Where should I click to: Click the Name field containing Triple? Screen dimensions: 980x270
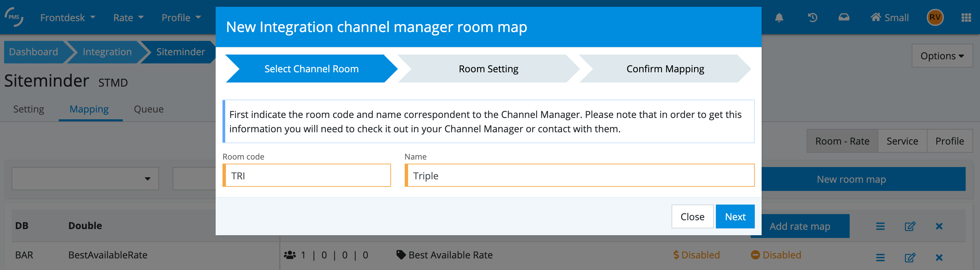coord(579,175)
